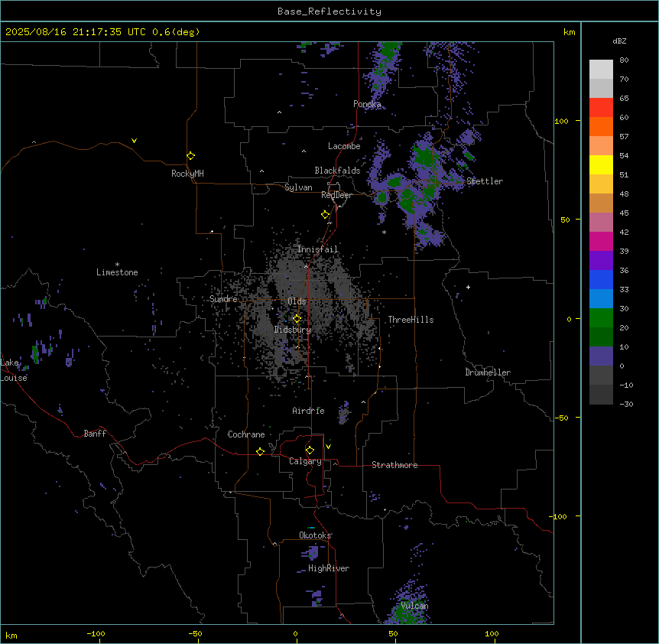Click the 0.6(deg) elevation label
Image resolution: width=659 pixels, height=644 pixels.
click(x=176, y=32)
